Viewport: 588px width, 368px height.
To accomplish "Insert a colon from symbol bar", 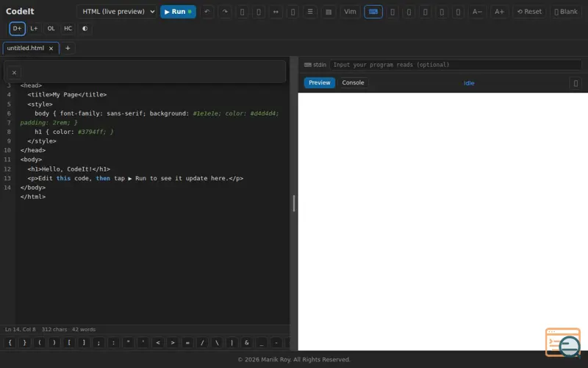I will 114,342.
